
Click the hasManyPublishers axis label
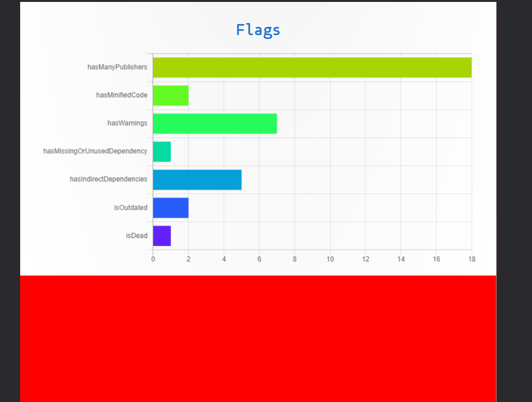(117, 67)
